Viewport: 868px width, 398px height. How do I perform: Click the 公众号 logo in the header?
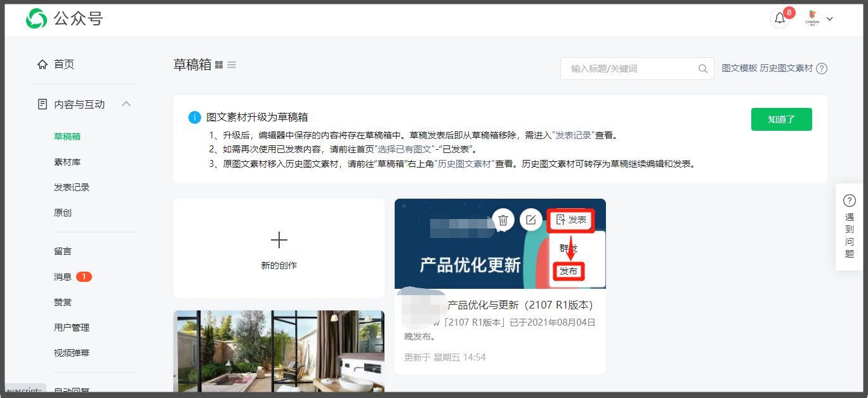coord(64,19)
